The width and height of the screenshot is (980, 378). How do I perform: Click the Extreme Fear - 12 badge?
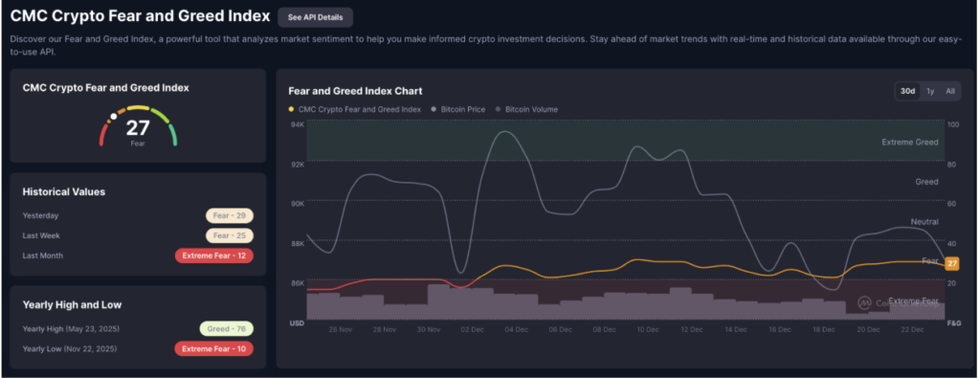pyautogui.click(x=213, y=256)
